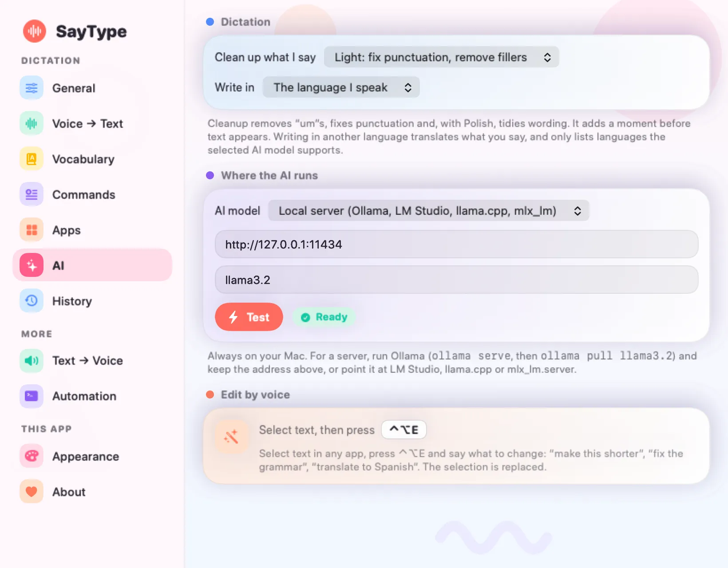Click the Apps grid icon
Viewport: 728px width, 568px height.
pos(32,230)
